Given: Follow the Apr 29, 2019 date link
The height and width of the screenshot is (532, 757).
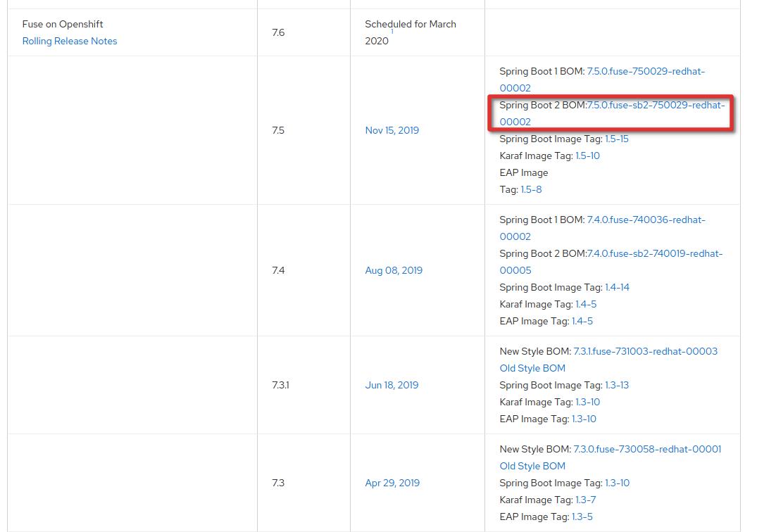Looking at the screenshot, I should click(x=392, y=483).
